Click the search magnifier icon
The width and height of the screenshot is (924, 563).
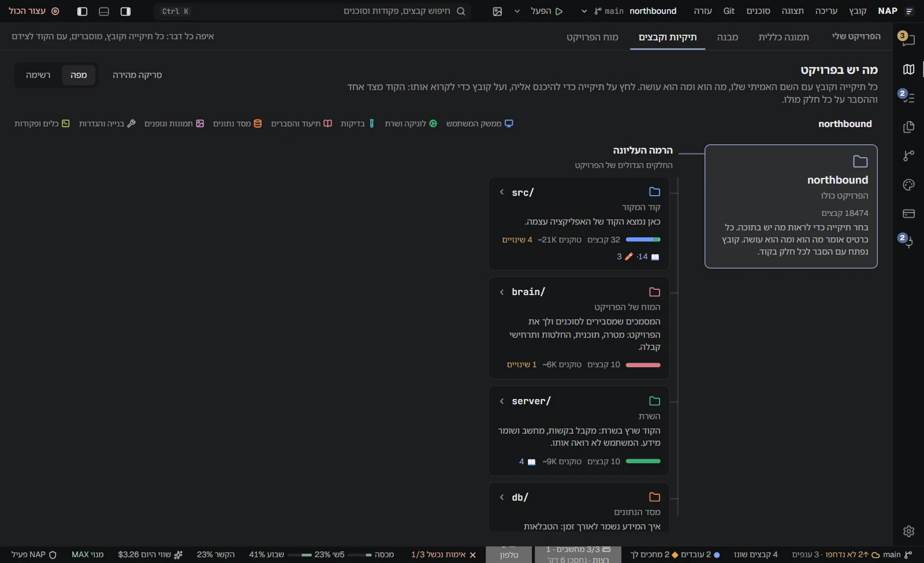click(461, 11)
